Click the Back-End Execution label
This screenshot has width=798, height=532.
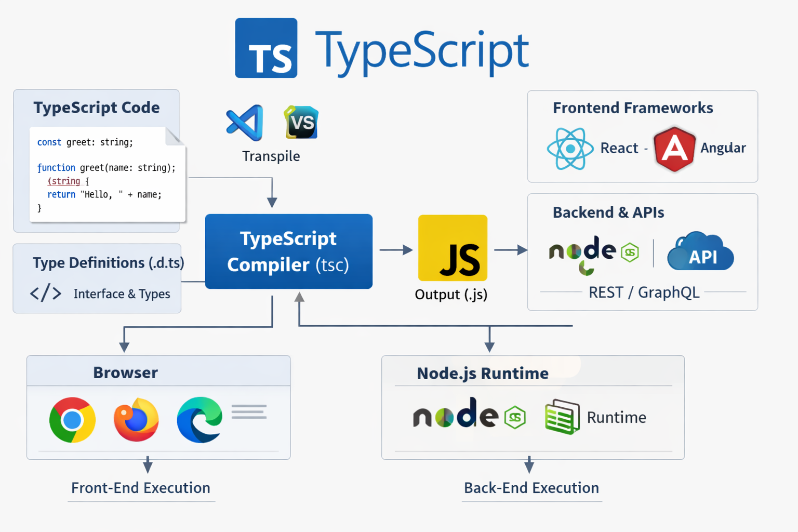pyautogui.click(x=531, y=488)
